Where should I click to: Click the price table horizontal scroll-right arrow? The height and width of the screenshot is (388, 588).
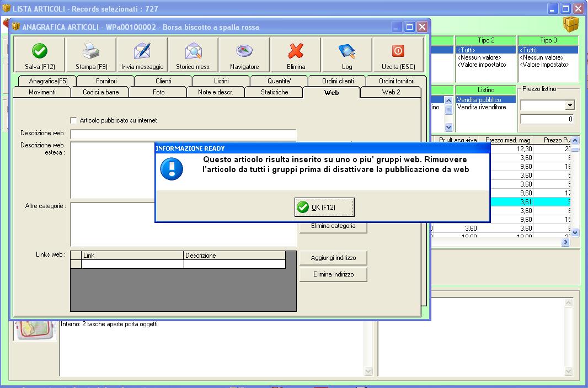565,242
